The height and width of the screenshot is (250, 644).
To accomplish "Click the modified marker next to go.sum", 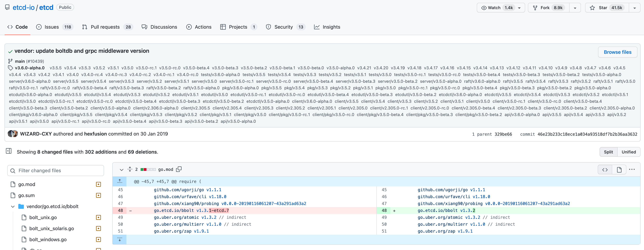I will pyautogui.click(x=98, y=195).
